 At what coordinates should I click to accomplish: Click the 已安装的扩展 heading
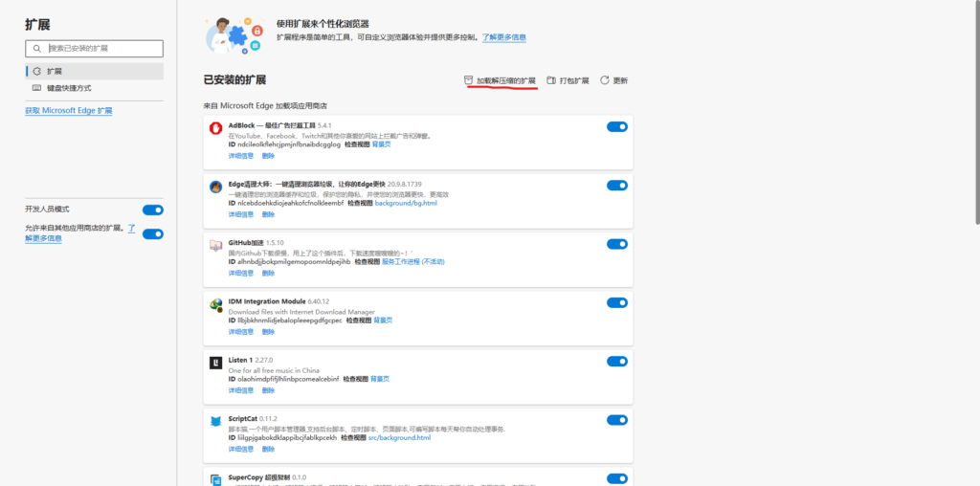235,80
